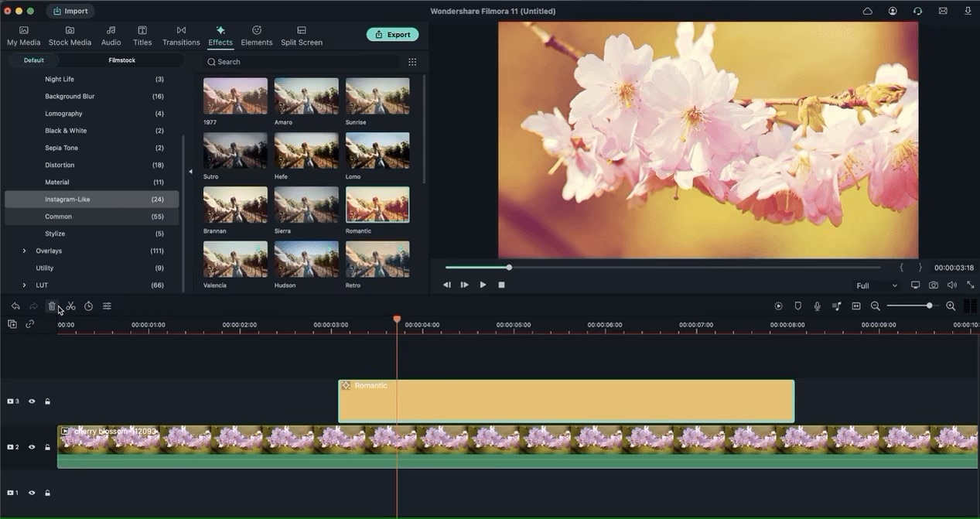Take a snapshot with camera icon
Screen dimensions: 980x519
pos(934,285)
